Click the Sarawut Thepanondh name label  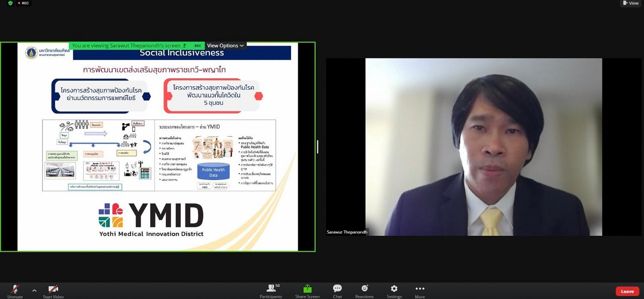click(347, 232)
